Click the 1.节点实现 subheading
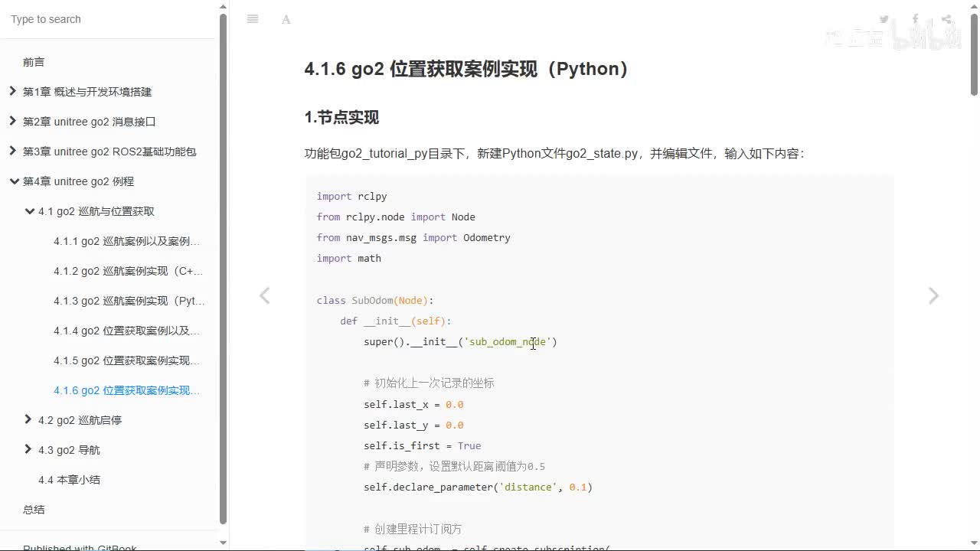 click(x=341, y=118)
